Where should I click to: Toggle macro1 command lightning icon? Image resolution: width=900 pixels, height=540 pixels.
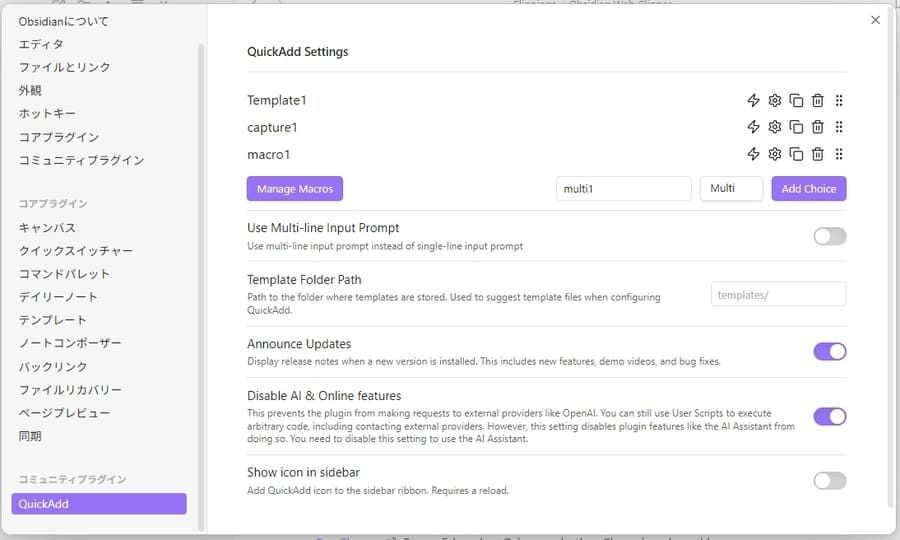(753, 154)
